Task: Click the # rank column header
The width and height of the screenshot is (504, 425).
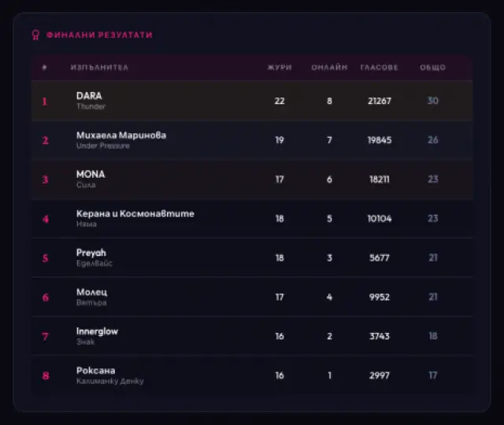Action: coord(44,68)
